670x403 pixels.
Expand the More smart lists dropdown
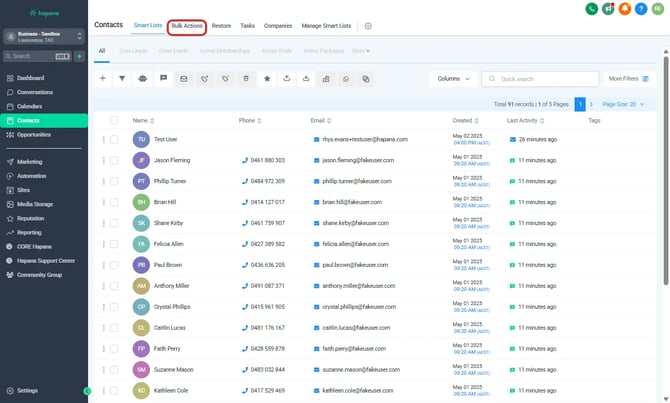361,50
